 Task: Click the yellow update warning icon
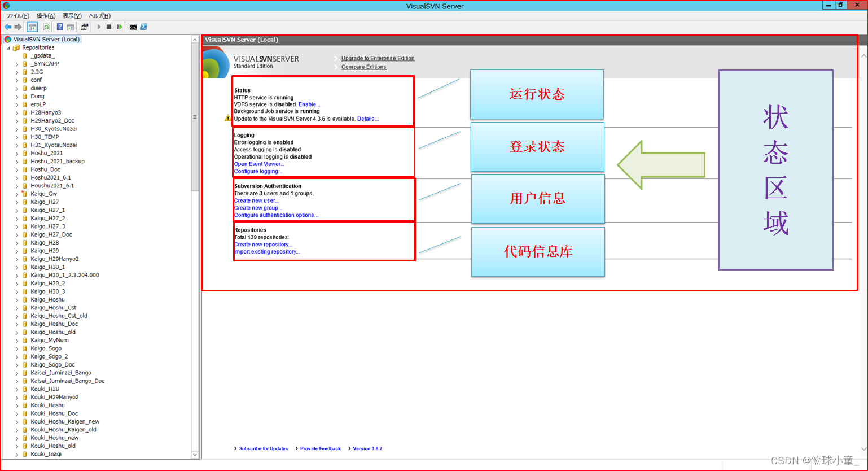[228, 119]
